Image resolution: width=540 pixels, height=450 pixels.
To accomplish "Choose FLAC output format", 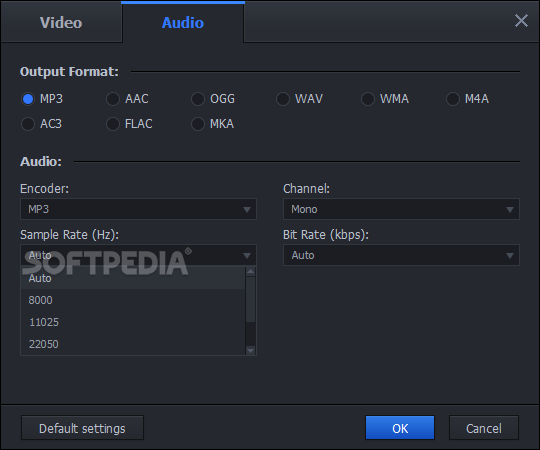I will (x=129, y=124).
